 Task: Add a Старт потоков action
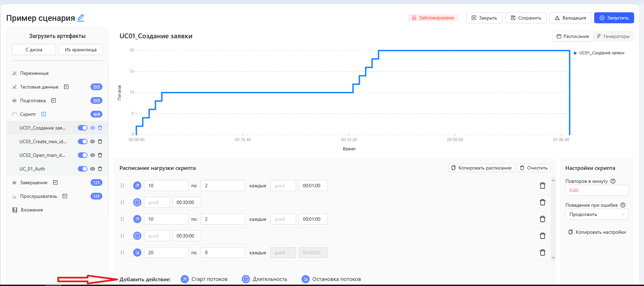[204, 279]
